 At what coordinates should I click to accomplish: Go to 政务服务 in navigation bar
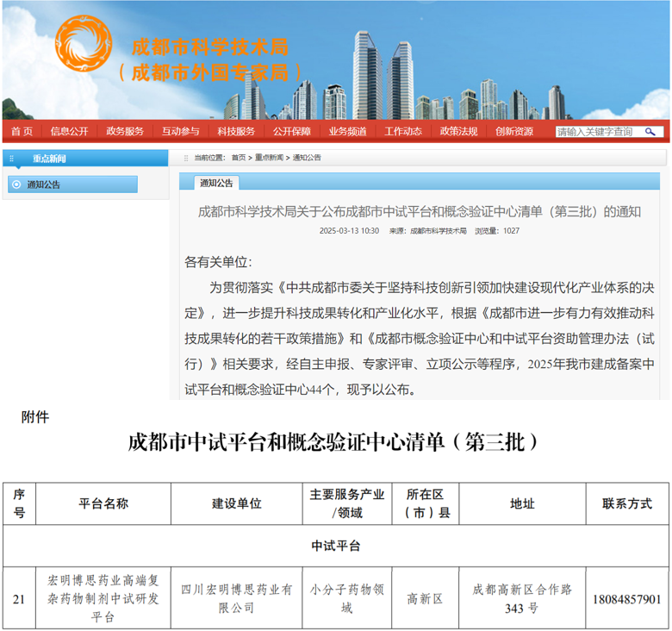(125, 132)
